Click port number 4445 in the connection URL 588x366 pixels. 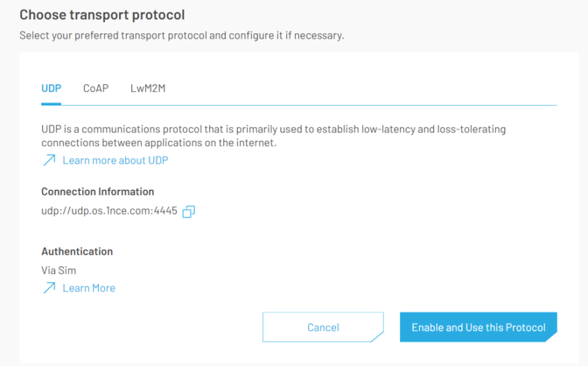point(164,211)
